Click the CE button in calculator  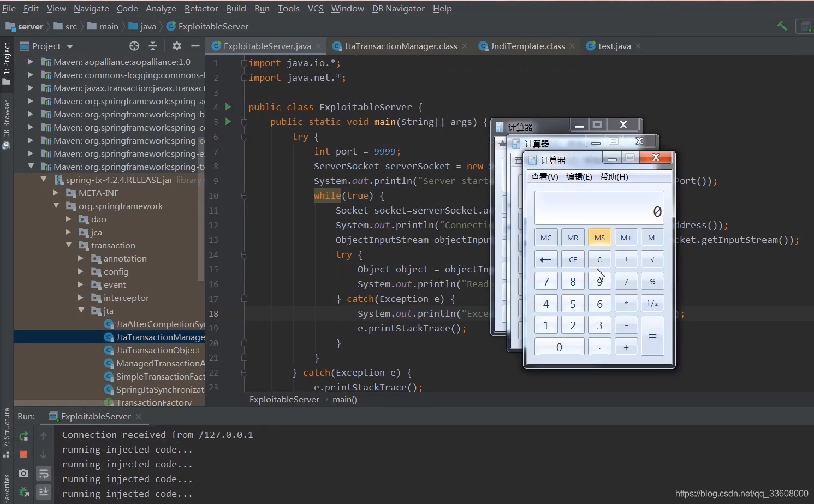(573, 259)
